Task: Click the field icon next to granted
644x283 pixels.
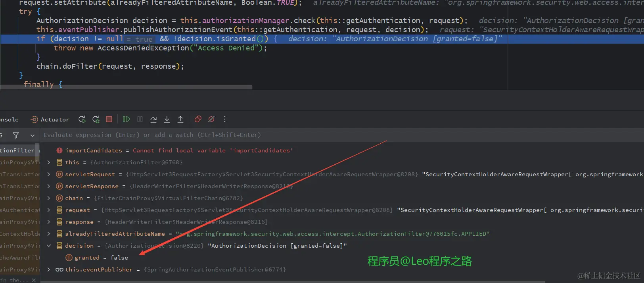Action: point(69,258)
